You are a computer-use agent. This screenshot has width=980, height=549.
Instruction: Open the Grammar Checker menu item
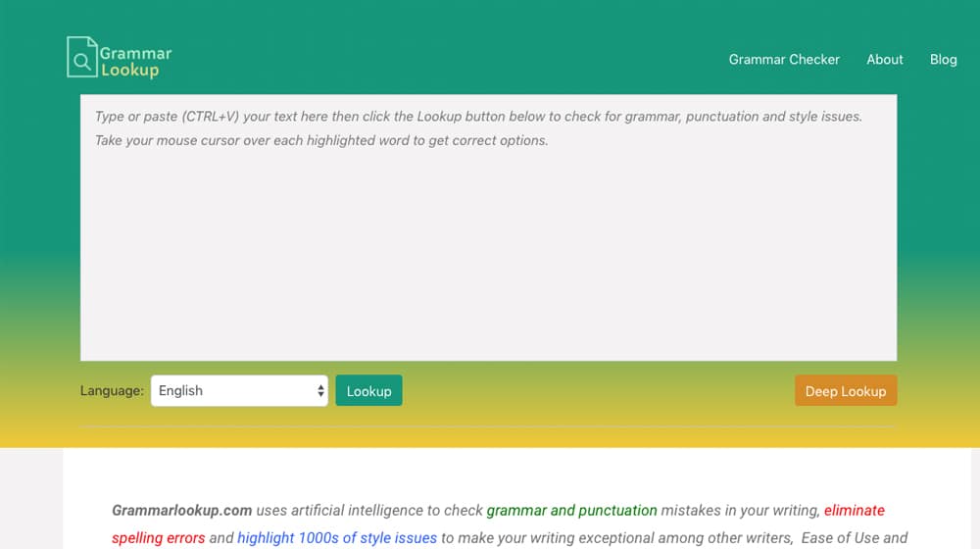pos(784,60)
